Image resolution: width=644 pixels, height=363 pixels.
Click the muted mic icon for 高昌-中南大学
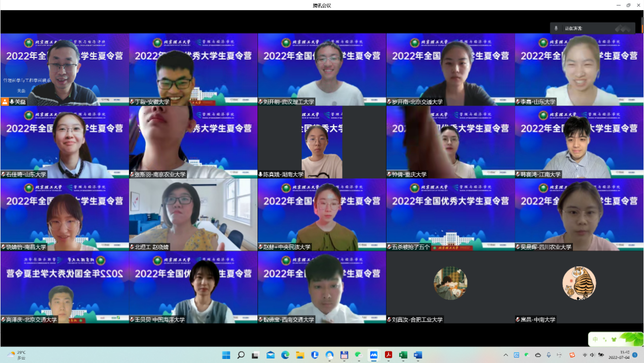pyautogui.click(x=518, y=320)
